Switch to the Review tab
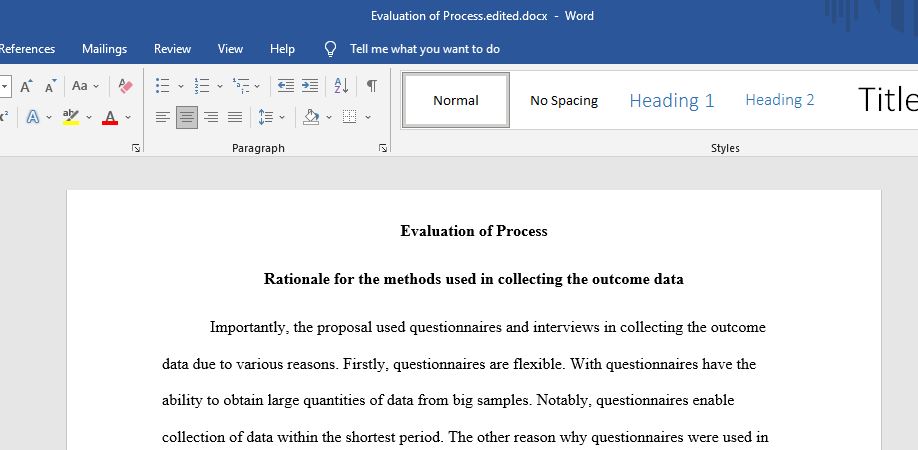The image size is (918, 450). [172, 49]
